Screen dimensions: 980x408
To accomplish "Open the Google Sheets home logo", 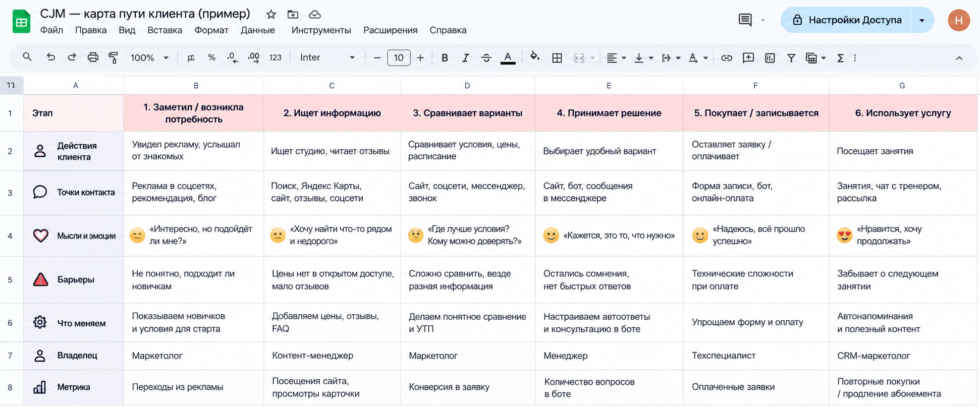I will coord(21,22).
